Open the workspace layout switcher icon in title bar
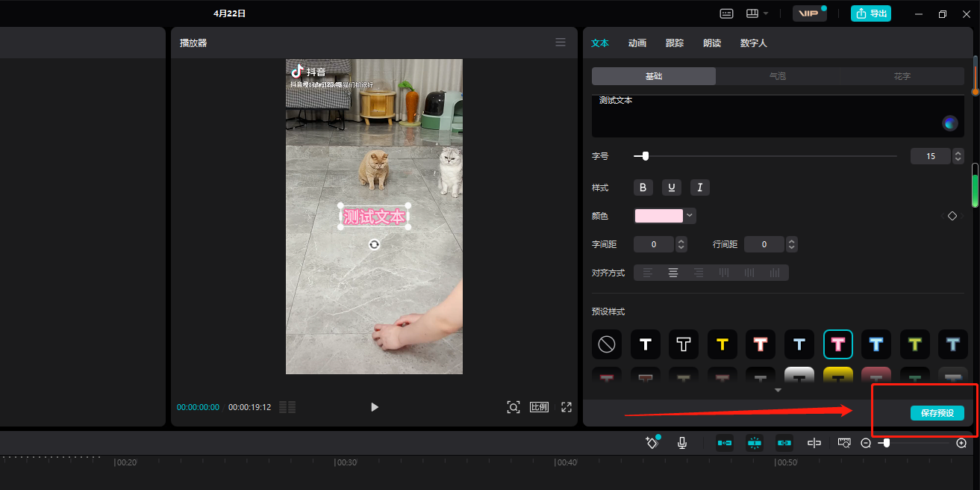 (x=754, y=13)
